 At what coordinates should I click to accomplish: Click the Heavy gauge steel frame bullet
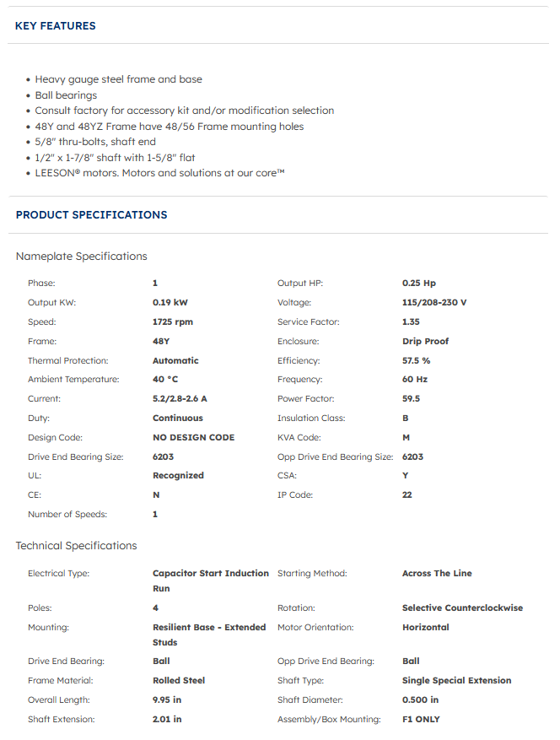pyautogui.click(x=118, y=79)
